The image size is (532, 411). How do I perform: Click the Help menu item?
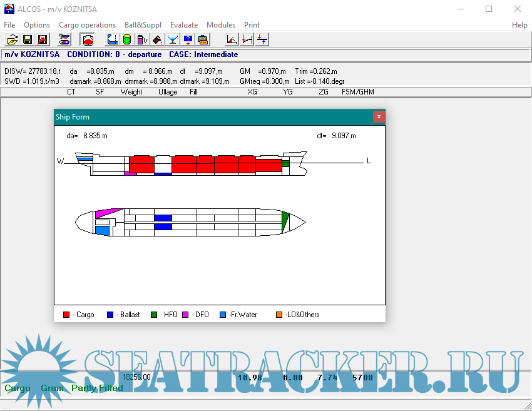coord(519,25)
